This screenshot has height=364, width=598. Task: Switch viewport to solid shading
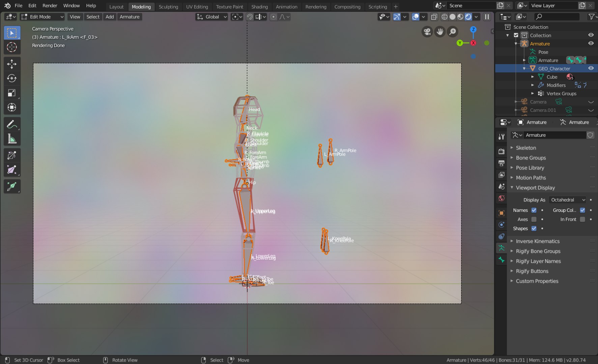(x=453, y=17)
